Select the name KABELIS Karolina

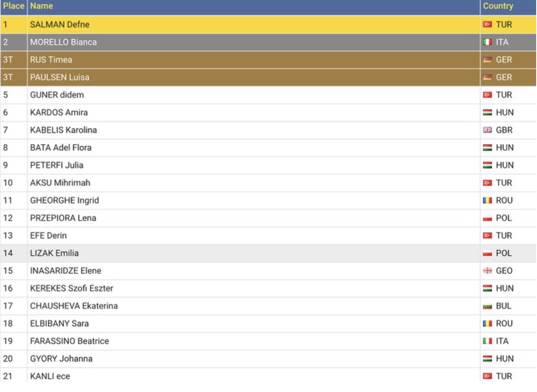(x=64, y=130)
